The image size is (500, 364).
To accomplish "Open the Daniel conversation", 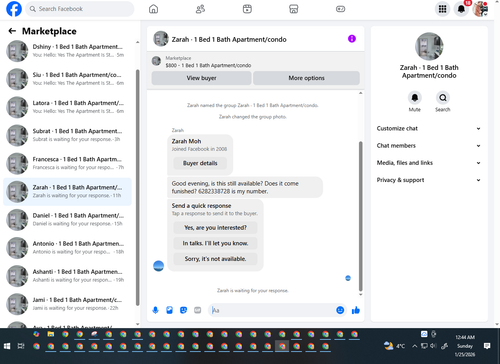I will [x=67, y=220].
